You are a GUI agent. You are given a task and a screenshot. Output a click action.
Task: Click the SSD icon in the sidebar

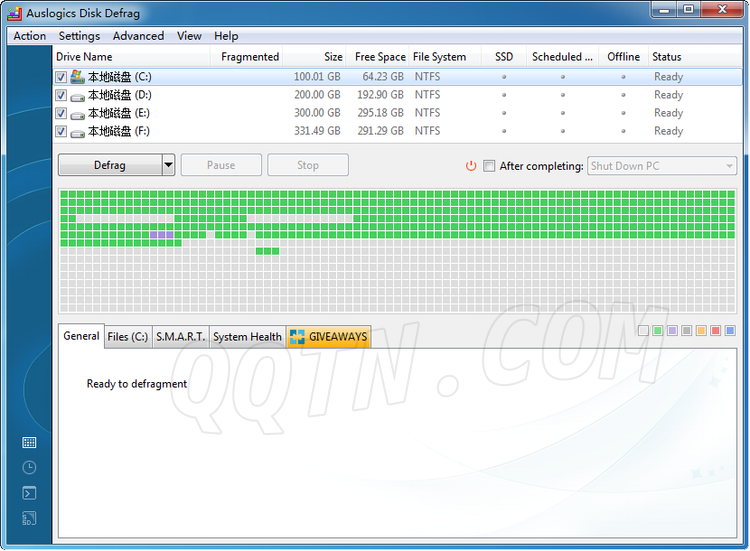coord(29,518)
